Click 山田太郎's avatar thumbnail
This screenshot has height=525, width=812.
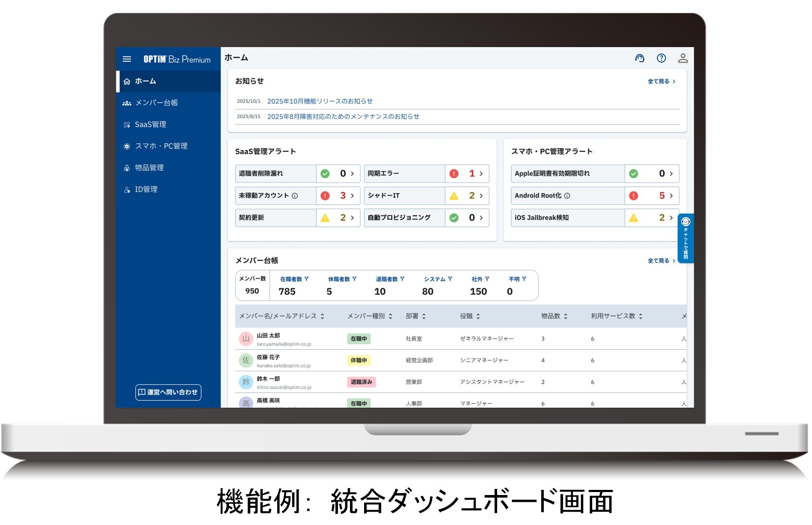click(x=246, y=339)
